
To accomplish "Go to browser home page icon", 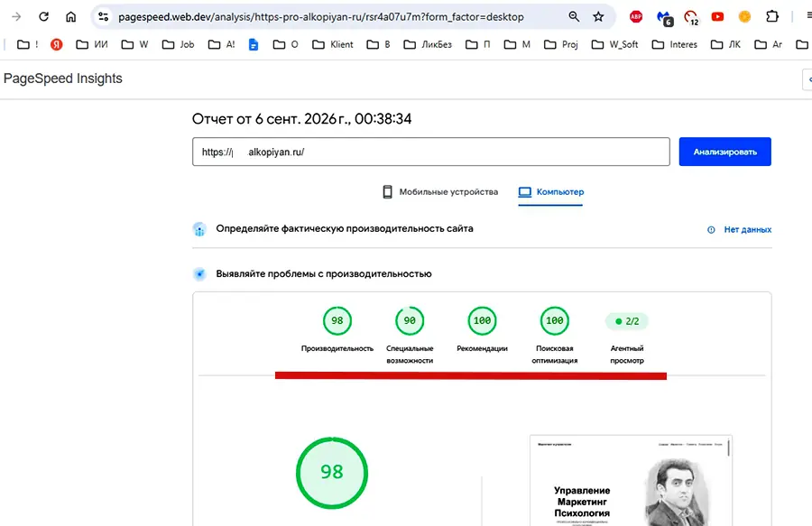I will (x=71, y=16).
